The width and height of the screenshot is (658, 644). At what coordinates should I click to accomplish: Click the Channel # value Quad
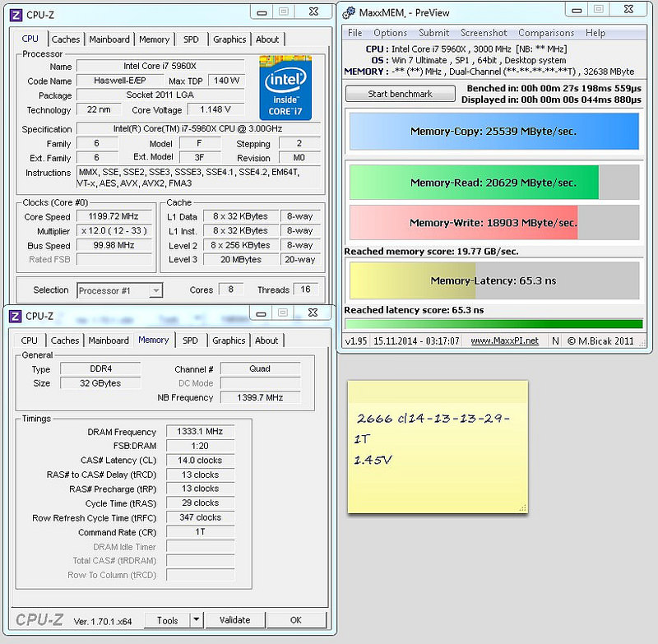[x=260, y=368]
